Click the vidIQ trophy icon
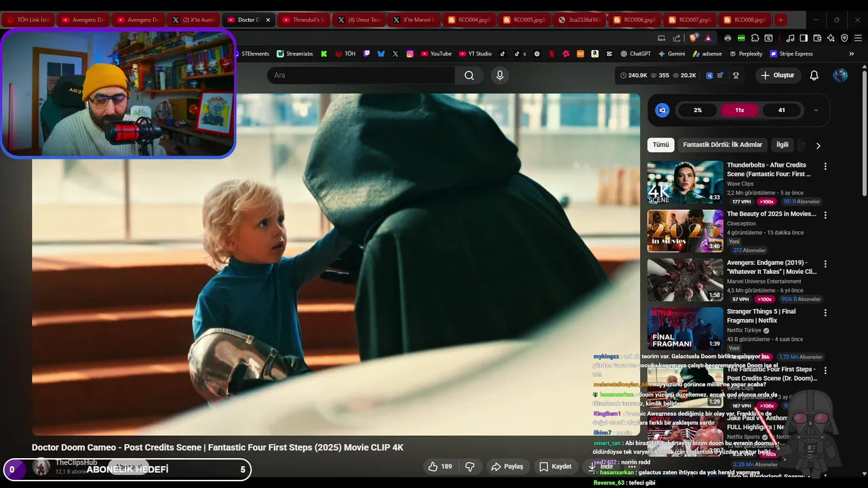Viewport: 868px width, 488px height. 736,75
